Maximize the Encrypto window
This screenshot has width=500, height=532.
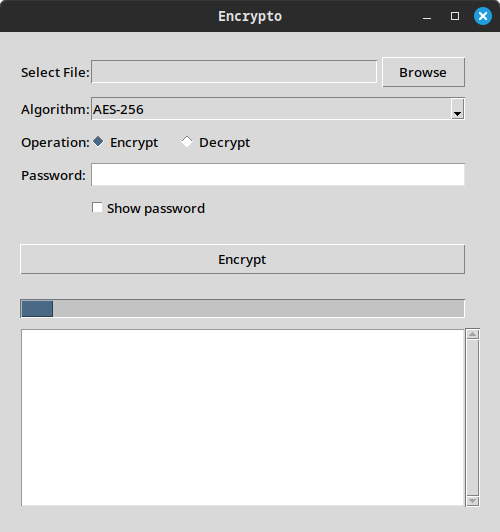tap(455, 16)
